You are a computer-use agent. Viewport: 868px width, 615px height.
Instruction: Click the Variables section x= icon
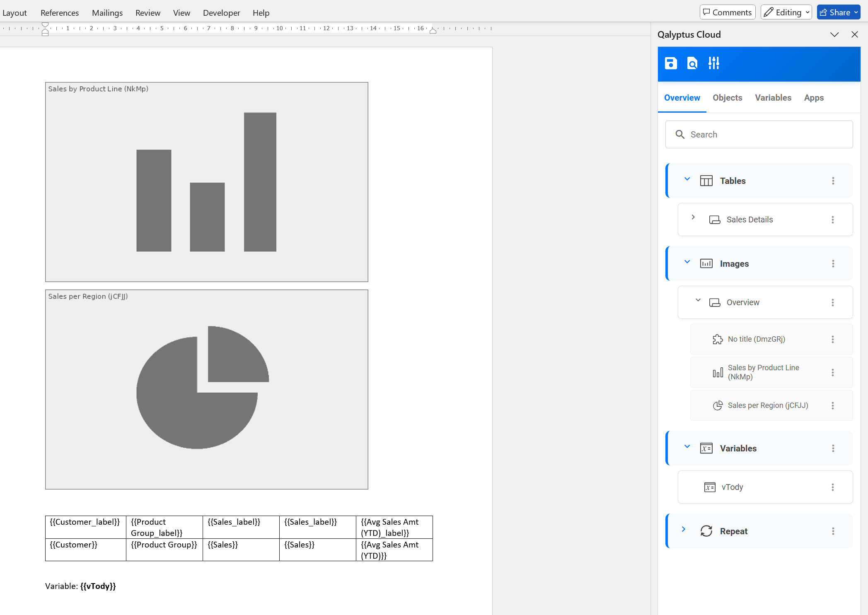click(706, 448)
